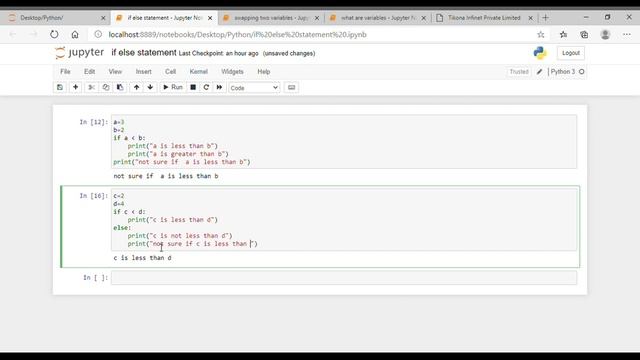Screen dimensions: 640x360
Task: Open the Widgets menu
Action: (232, 71)
